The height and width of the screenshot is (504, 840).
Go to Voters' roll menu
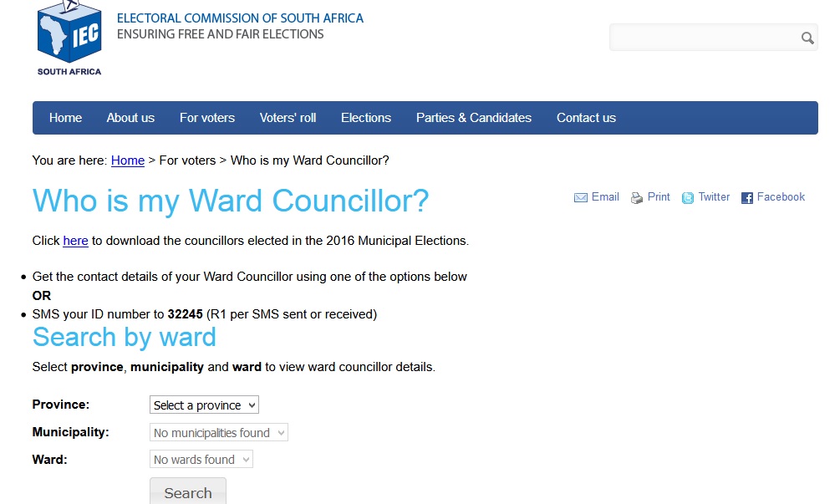[288, 118]
